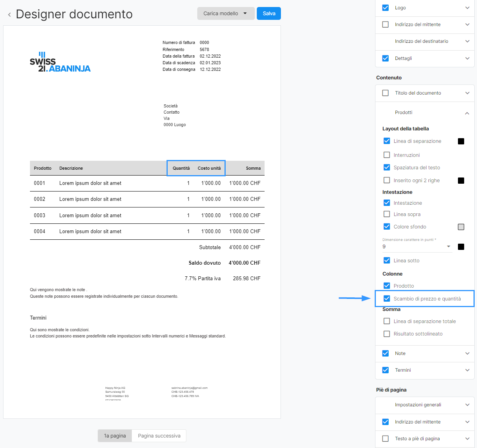Expand Impostazioni generali footer section
477x448 pixels.
pyautogui.click(x=467, y=405)
